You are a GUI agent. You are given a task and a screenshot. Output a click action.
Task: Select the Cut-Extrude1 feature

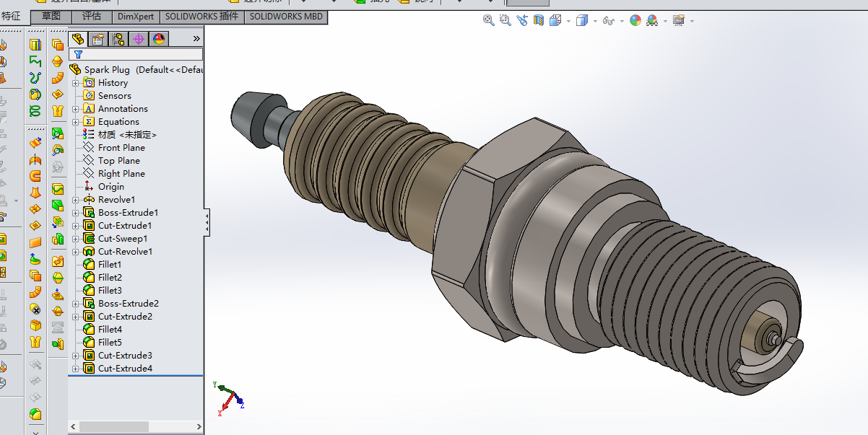pyautogui.click(x=125, y=226)
